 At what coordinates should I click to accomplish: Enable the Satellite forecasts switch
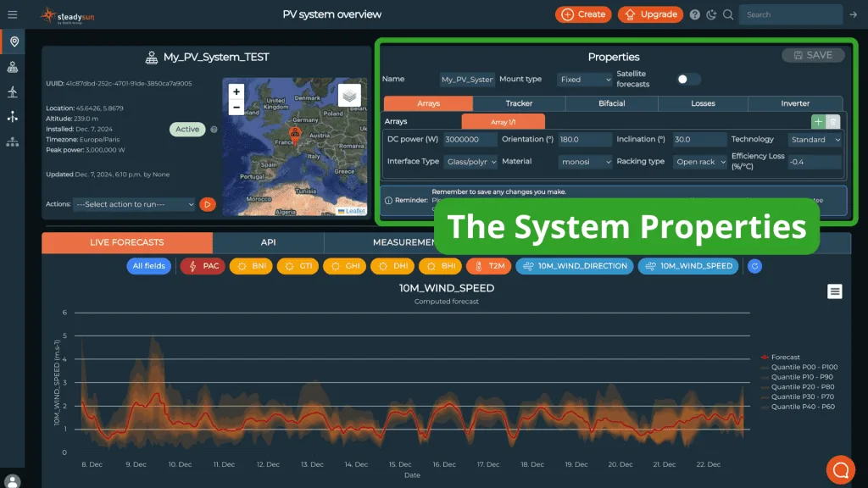click(x=688, y=78)
